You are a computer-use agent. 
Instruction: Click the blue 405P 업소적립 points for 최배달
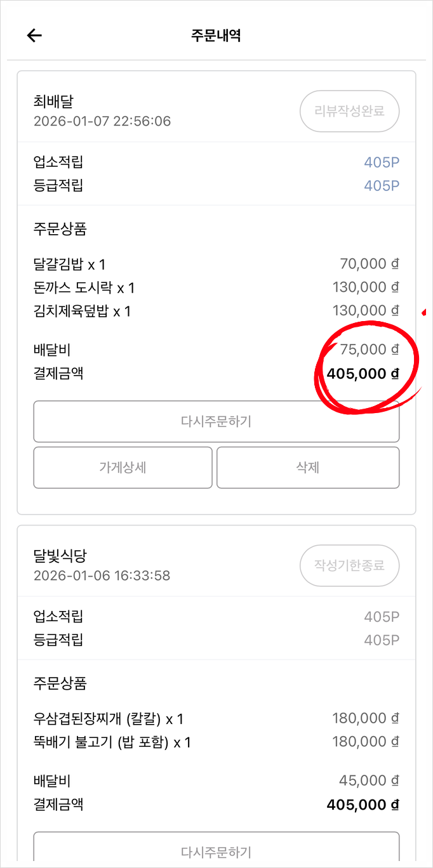click(382, 162)
